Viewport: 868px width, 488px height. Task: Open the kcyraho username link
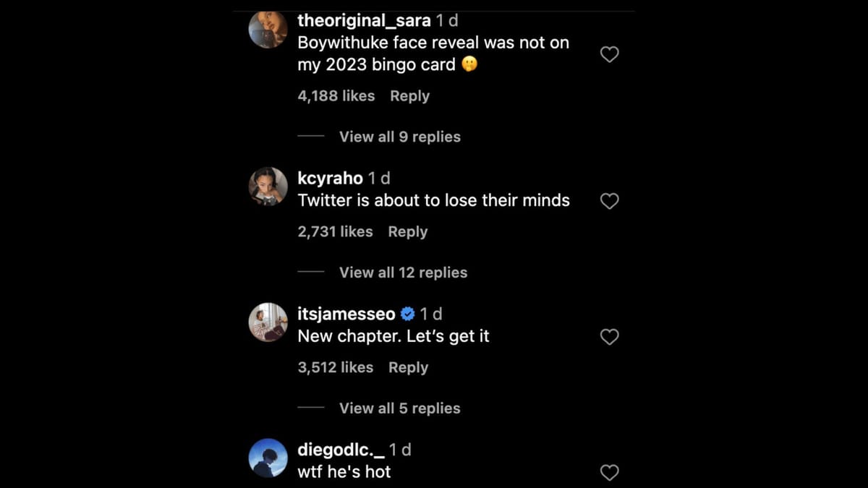pos(330,178)
